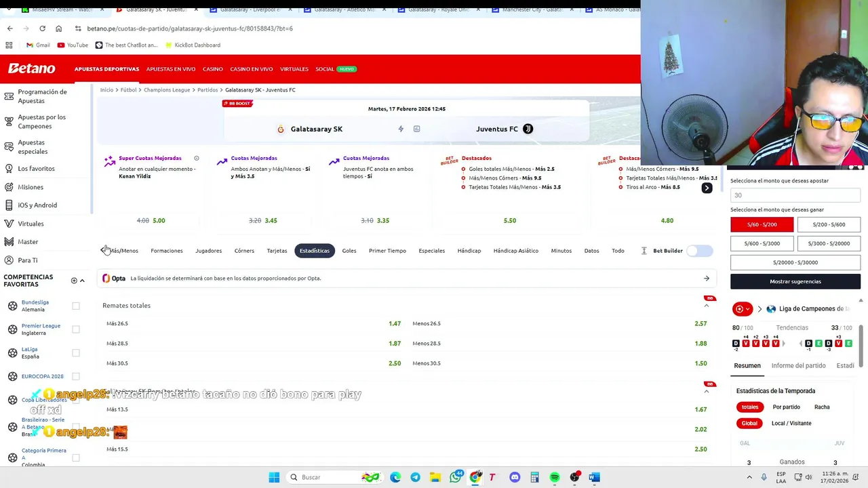Bet on Más 26.5 remates at 1.47
The width and height of the screenshot is (868, 488).
point(254,324)
